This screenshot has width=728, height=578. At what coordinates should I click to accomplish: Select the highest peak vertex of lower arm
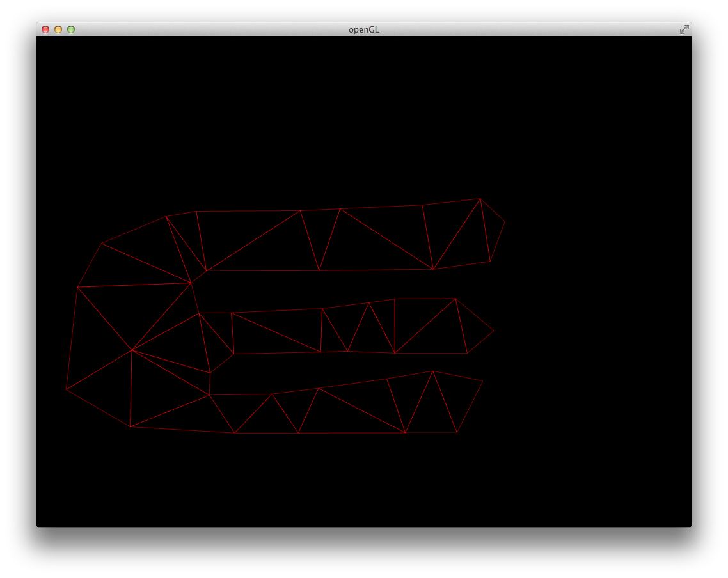pyautogui.click(x=432, y=371)
